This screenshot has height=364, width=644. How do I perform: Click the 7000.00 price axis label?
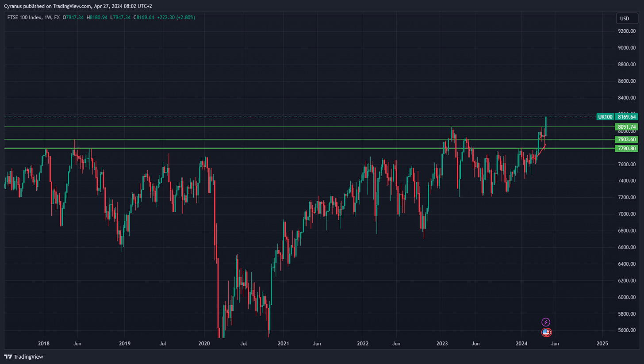[627, 214]
